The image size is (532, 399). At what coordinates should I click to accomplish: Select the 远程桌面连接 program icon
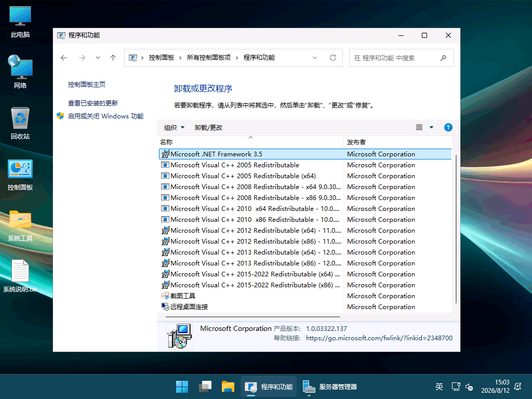tap(165, 307)
